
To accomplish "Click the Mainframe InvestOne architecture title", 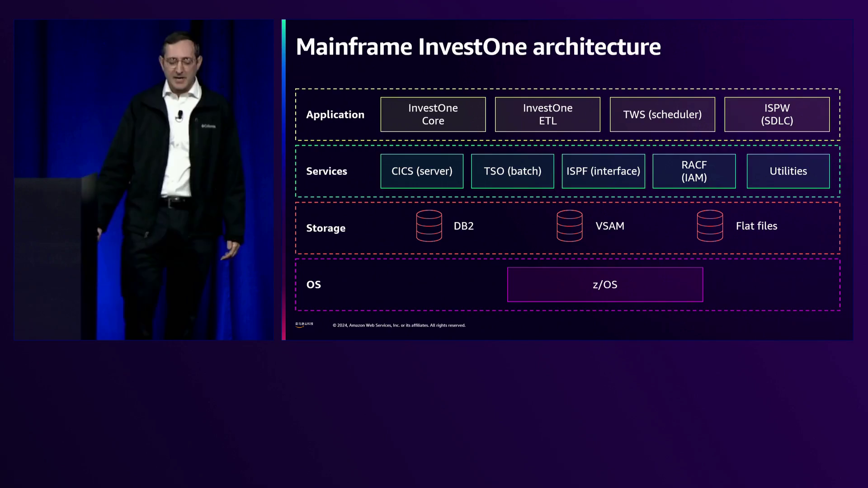I will coord(478,47).
